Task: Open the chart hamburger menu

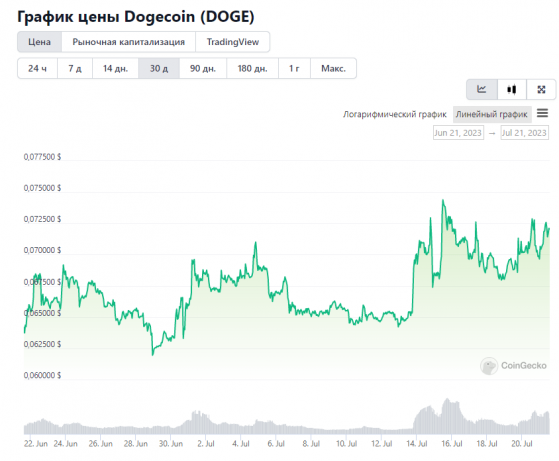Action: pyautogui.click(x=542, y=113)
